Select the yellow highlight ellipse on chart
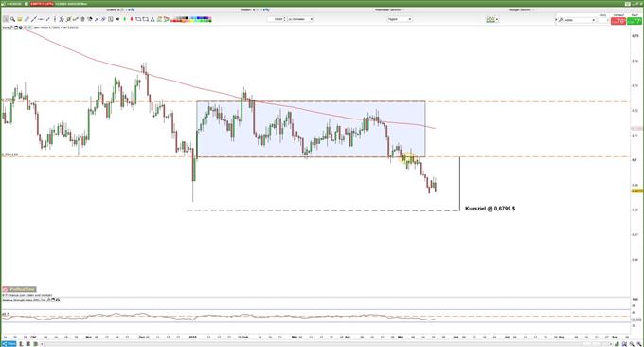The image size is (644, 347). 409,158
